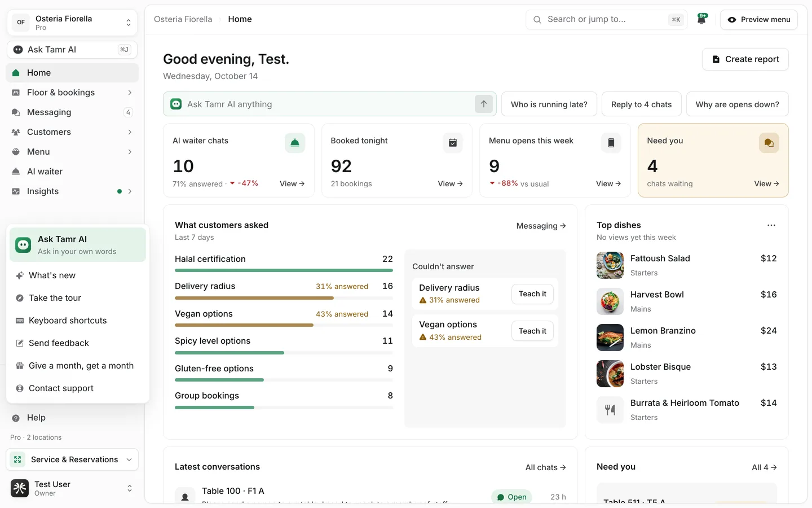Click Teach it for Delivery radius

point(532,294)
